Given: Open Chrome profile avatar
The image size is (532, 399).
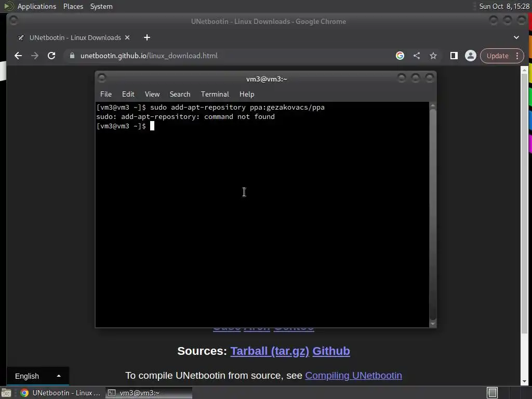Looking at the screenshot, I should [x=471, y=56].
